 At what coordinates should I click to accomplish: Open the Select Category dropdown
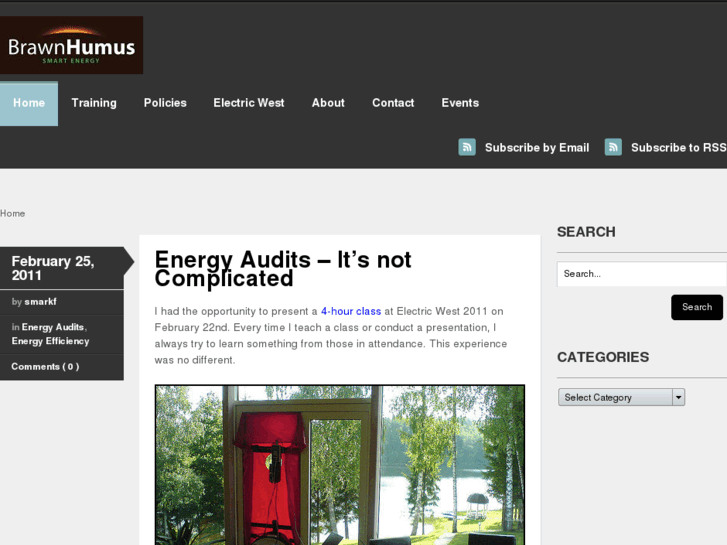point(621,398)
